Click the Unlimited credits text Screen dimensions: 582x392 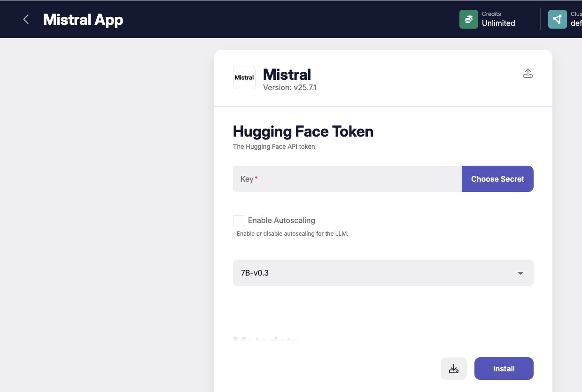[498, 23]
